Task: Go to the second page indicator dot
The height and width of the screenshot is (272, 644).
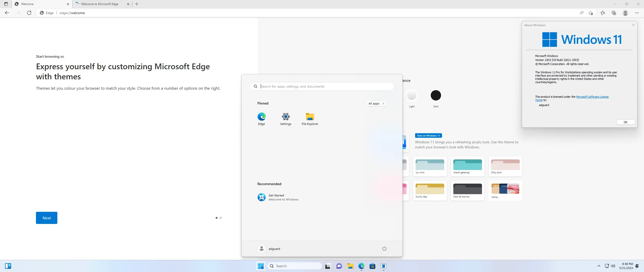Action: click(x=221, y=218)
